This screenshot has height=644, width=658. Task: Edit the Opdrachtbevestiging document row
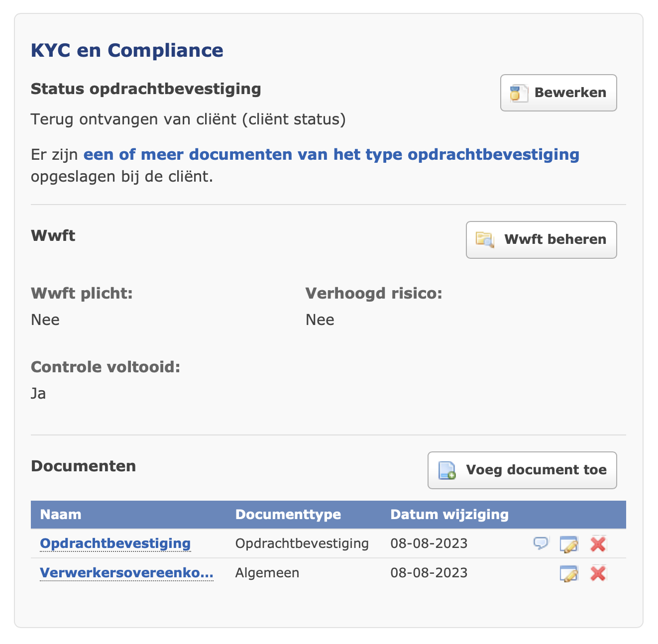(569, 544)
